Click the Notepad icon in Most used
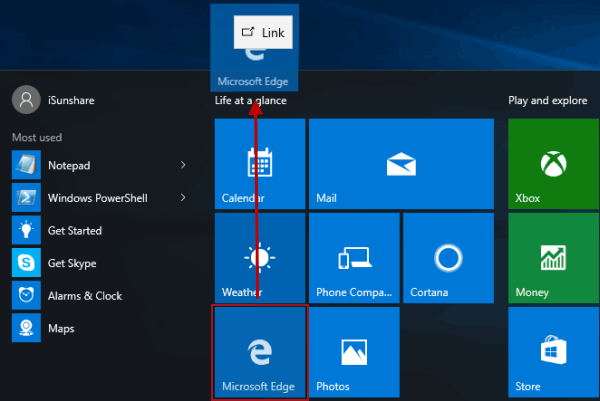This screenshot has width=600, height=401. coord(26,165)
